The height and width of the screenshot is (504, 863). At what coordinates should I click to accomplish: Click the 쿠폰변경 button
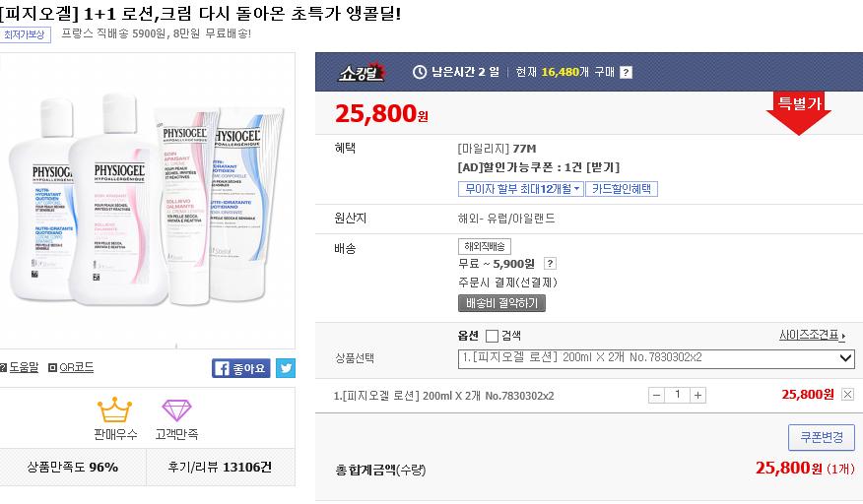(822, 437)
